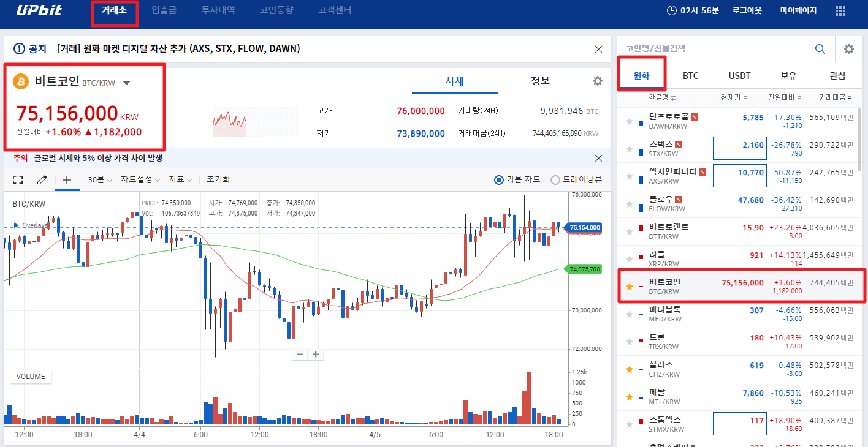Select the 보유 holdings tab

788,76
